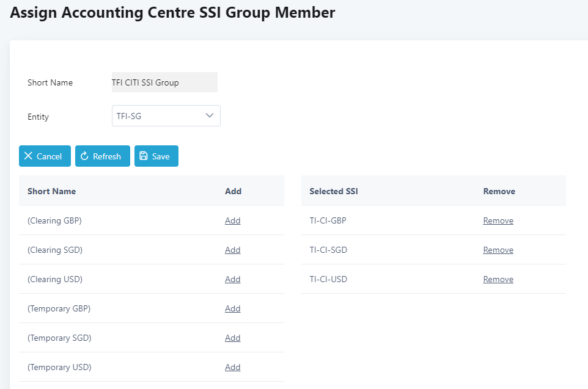This screenshot has height=389, width=588.
Task: Click the floppy disk Save icon
Action: (143, 156)
